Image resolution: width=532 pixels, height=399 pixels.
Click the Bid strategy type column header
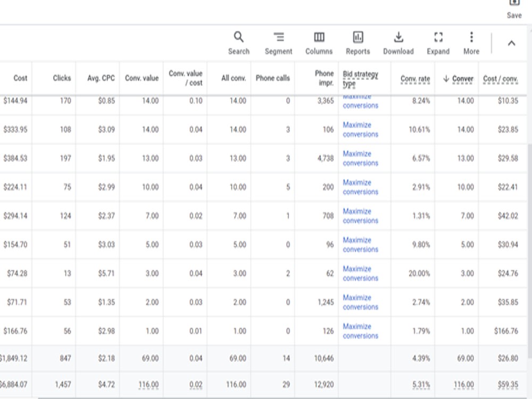[x=360, y=78]
